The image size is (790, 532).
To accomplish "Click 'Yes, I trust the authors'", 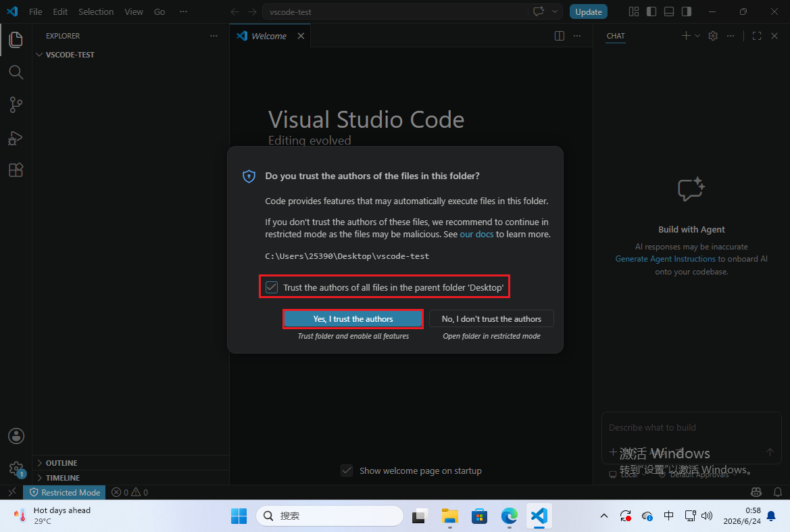I will click(x=353, y=319).
